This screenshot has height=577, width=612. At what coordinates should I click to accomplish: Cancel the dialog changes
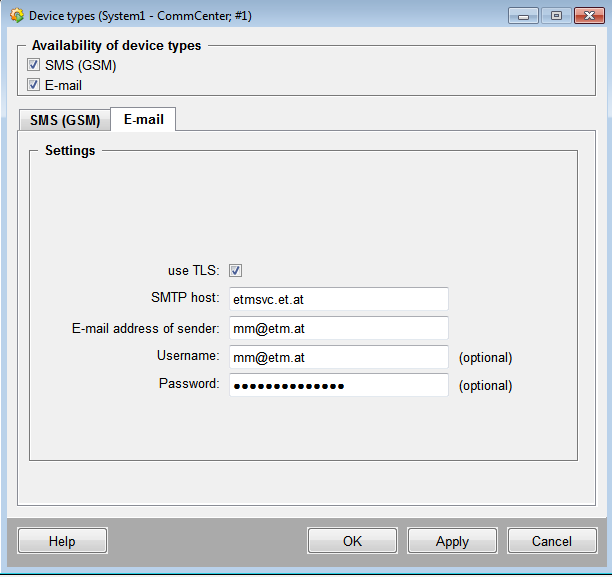tap(552, 541)
